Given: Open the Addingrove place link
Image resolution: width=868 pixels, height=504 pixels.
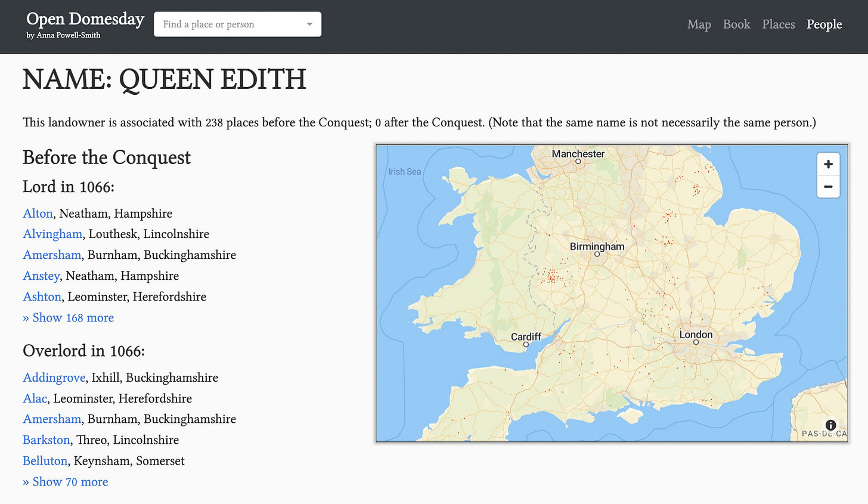Looking at the screenshot, I should pos(54,378).
